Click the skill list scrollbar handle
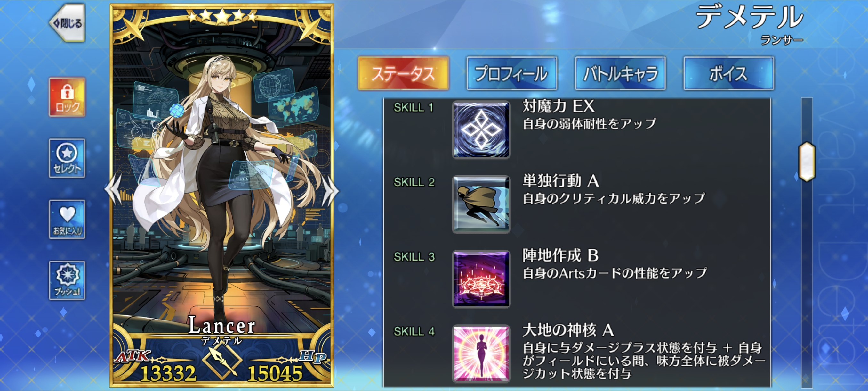This screenshot has width=868, height=391. pyautogui.click(x=807, y=162)
